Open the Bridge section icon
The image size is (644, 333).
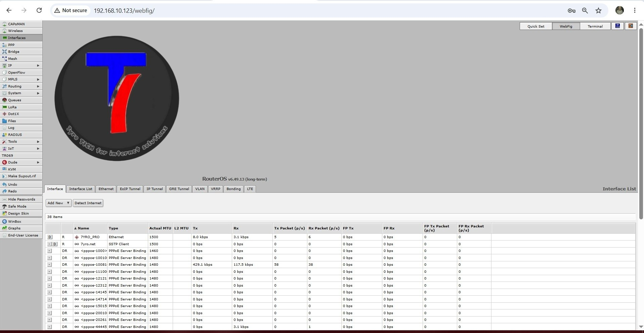pyautogui.click(x=4, y=52)
